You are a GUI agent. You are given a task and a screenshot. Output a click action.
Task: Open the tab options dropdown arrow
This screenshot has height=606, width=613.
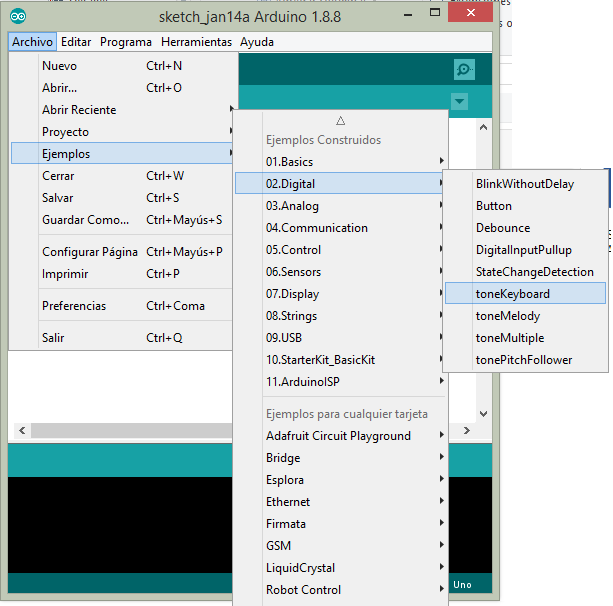(x=459, y=101)
